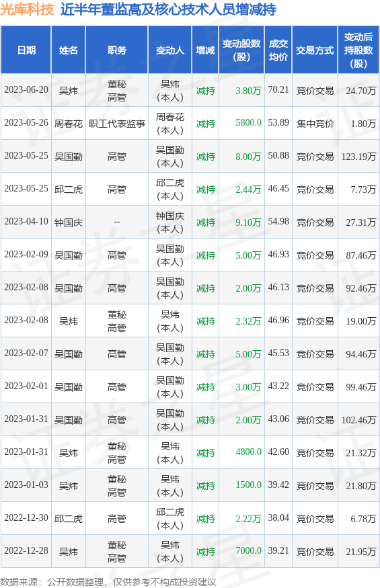This screenshot has height=588, width=380.
Task: Click the 光库科技 title text
Action: [28, 9]
